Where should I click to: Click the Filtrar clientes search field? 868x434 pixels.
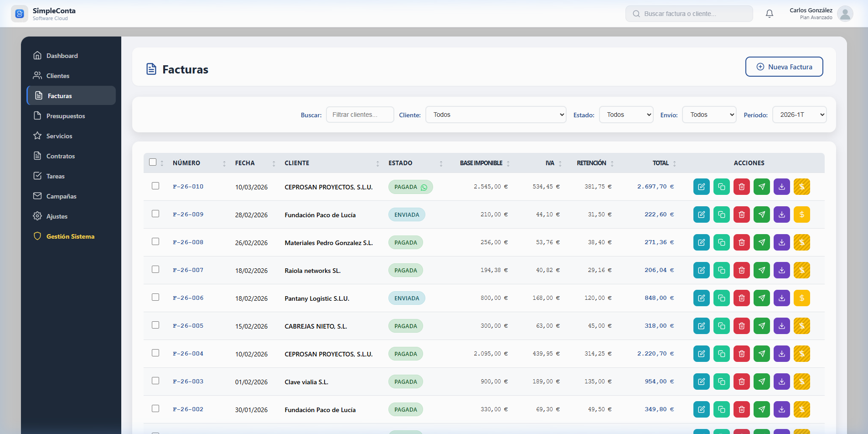coord(360,115)
